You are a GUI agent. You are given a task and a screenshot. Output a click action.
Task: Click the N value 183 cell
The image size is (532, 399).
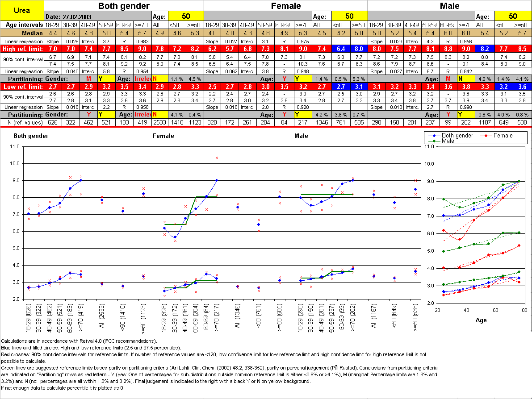pyautogui.click(x=124, y=122)
